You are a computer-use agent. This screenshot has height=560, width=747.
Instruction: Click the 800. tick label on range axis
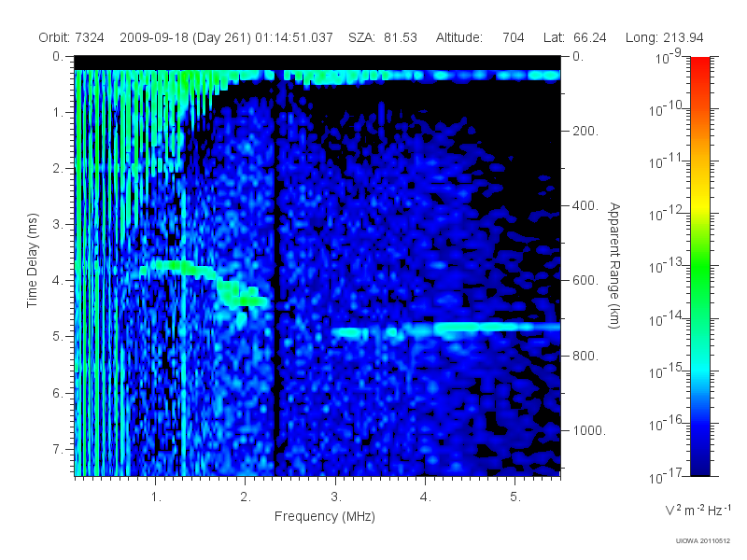click(585, 356)
